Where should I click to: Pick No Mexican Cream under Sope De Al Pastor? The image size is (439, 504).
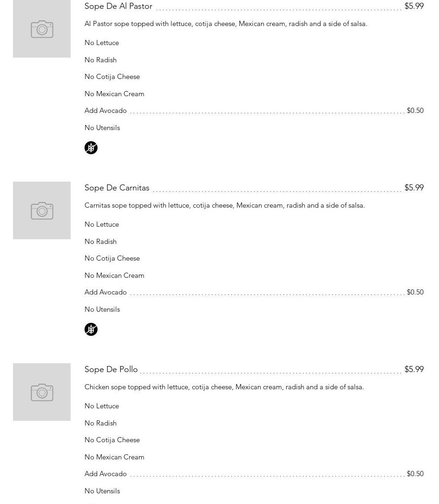pyautogui.click(x=114, y=94)
